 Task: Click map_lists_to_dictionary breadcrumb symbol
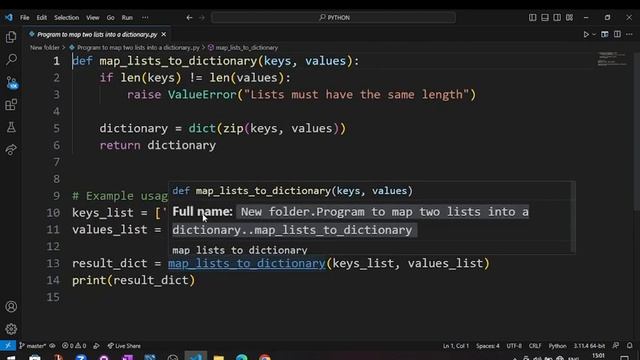pos(247,48)
